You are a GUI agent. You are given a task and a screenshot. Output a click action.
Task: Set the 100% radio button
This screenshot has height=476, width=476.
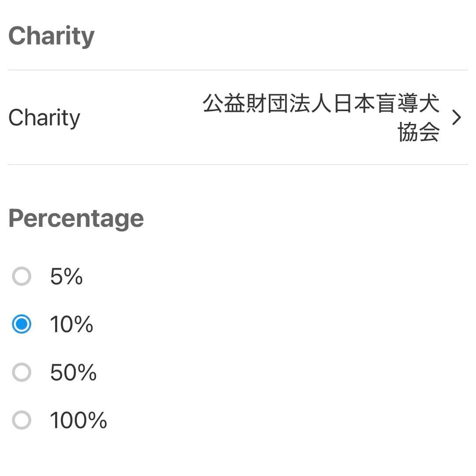coord(22,420)
